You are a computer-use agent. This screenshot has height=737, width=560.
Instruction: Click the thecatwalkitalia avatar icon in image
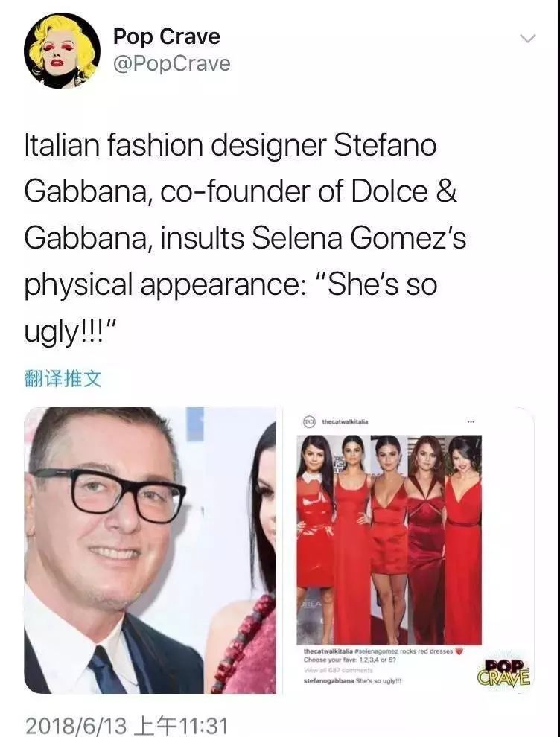tap(308, 421)
